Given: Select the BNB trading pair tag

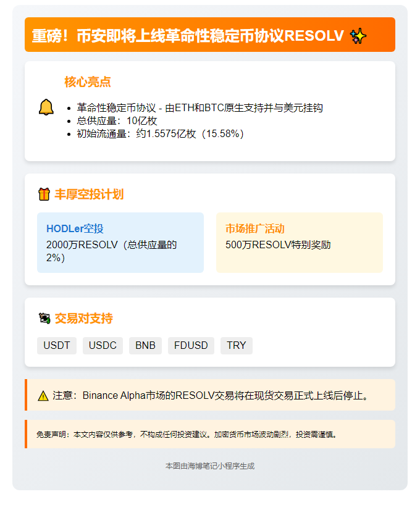Looking at the screenshot, I should pyautogui.click(x=145, y=345).
